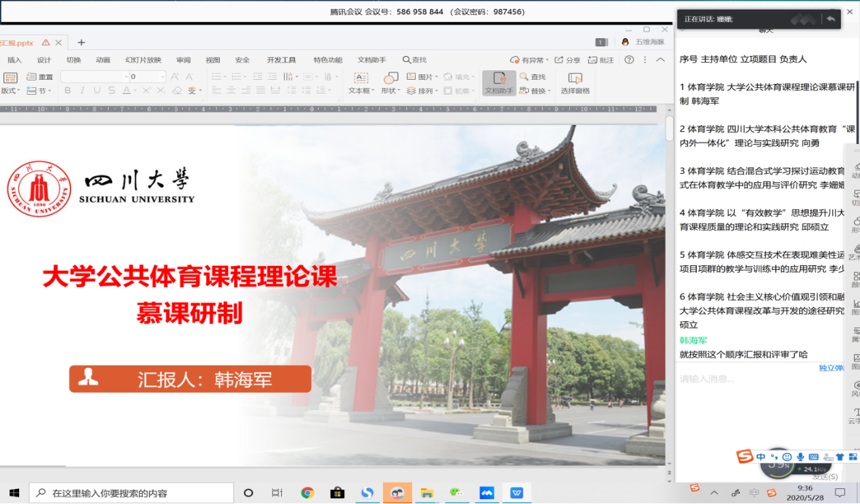The width and height of the screenshot is (860, 504).
Task: Toggle underline text formatting
Action: 96,91
